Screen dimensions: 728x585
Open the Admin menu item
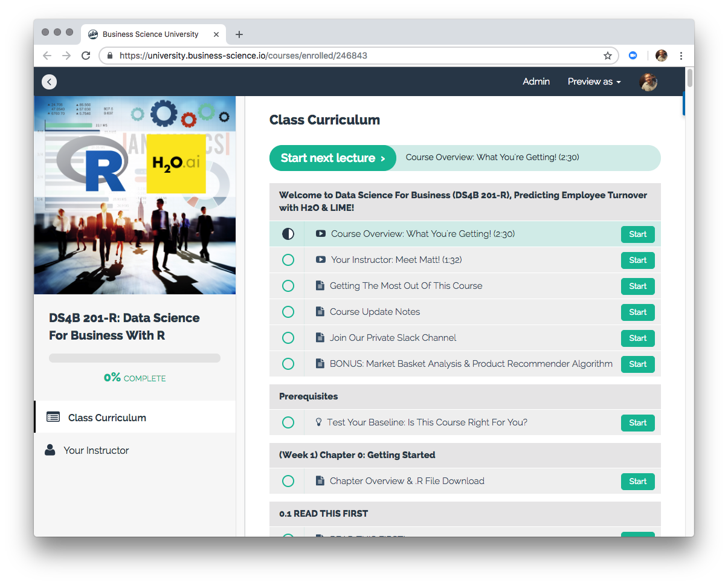(x=536, y=82)
